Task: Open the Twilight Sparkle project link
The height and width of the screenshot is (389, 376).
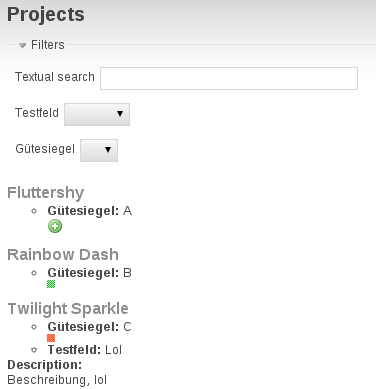Action: tap(68, 309)
